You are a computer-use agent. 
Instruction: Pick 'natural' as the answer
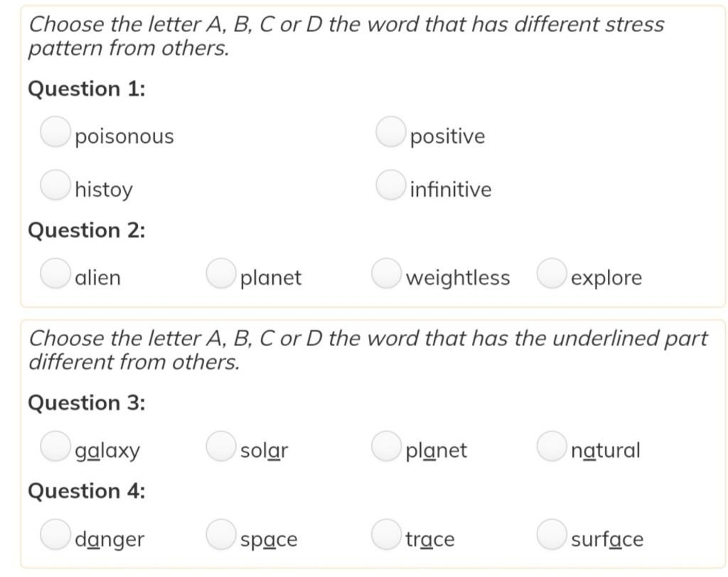[552, 446]
